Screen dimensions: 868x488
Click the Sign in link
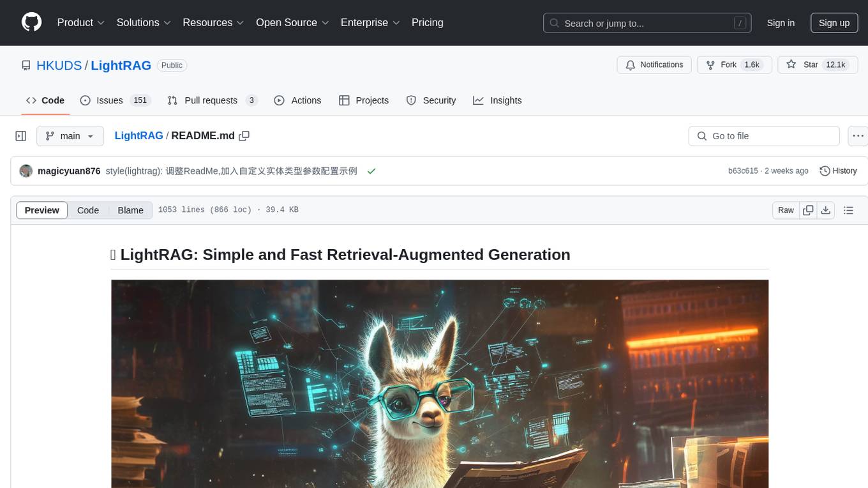781,23
